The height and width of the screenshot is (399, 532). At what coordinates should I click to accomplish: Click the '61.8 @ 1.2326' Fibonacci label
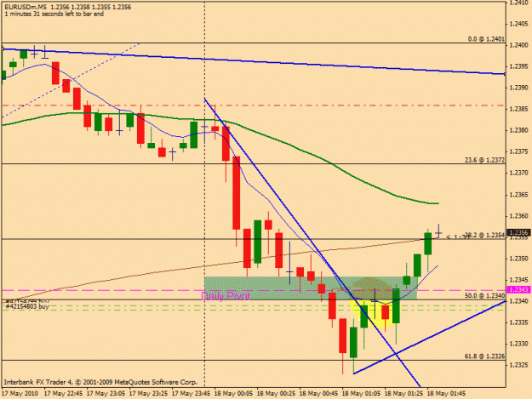tap(484, 356)
